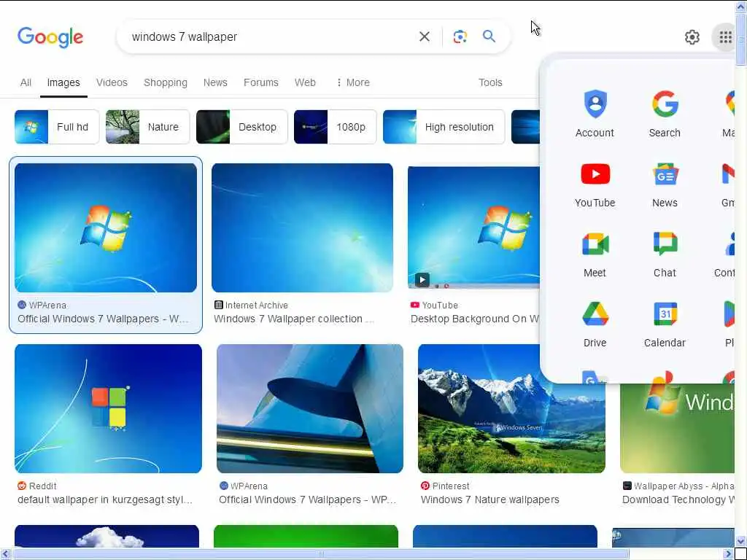Open the Shopping tab

[166, 82]
